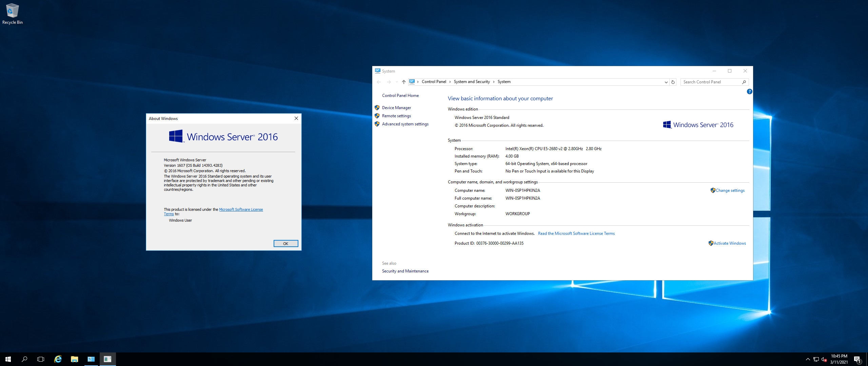Open Help question mark icon
Viewport: 868px width, 366px height.
pos(749,91)
